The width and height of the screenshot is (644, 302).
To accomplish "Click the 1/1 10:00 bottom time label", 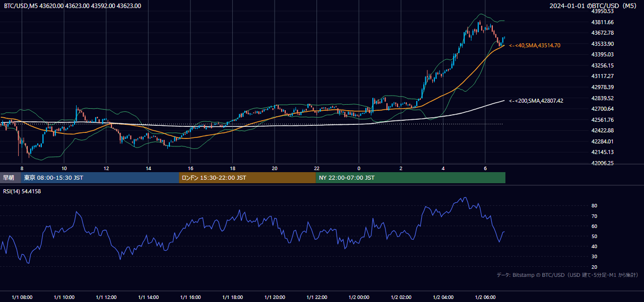I will [64, 297].
